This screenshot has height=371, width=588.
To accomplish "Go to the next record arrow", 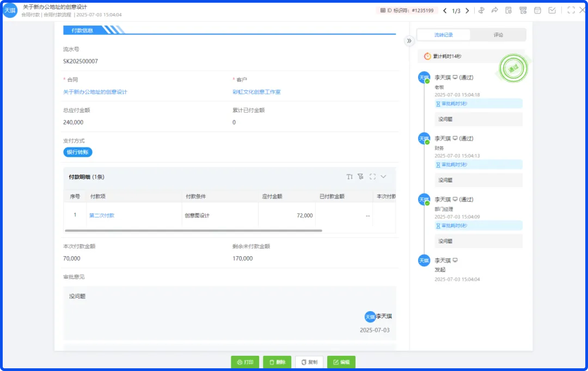I will [x=467, y=11].
